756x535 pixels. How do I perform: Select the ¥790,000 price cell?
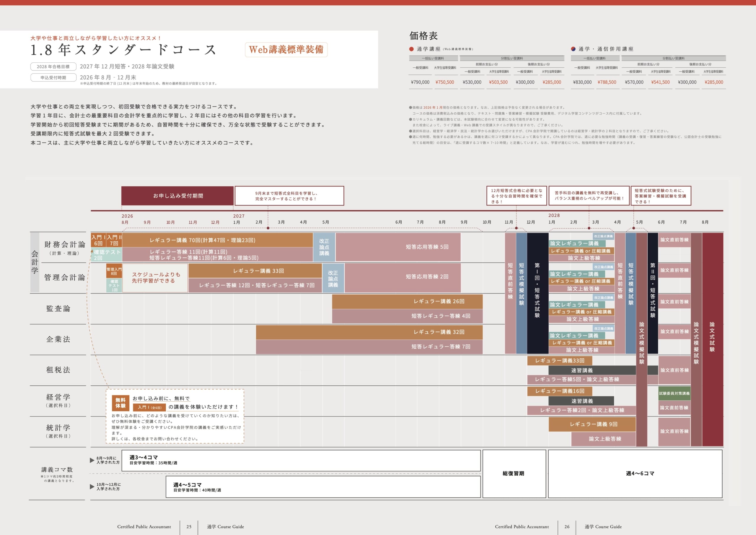pyautogui.click(x=420, y=82)
